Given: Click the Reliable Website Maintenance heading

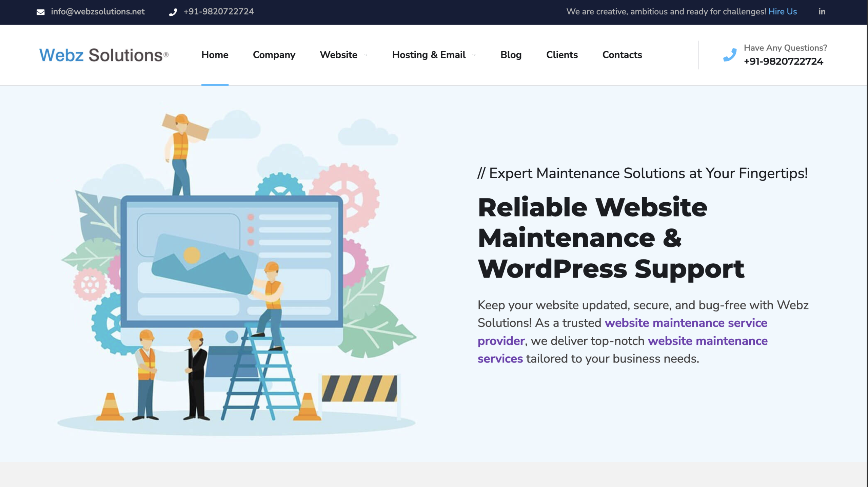Looking at the screenshot, I should (611, 238).
